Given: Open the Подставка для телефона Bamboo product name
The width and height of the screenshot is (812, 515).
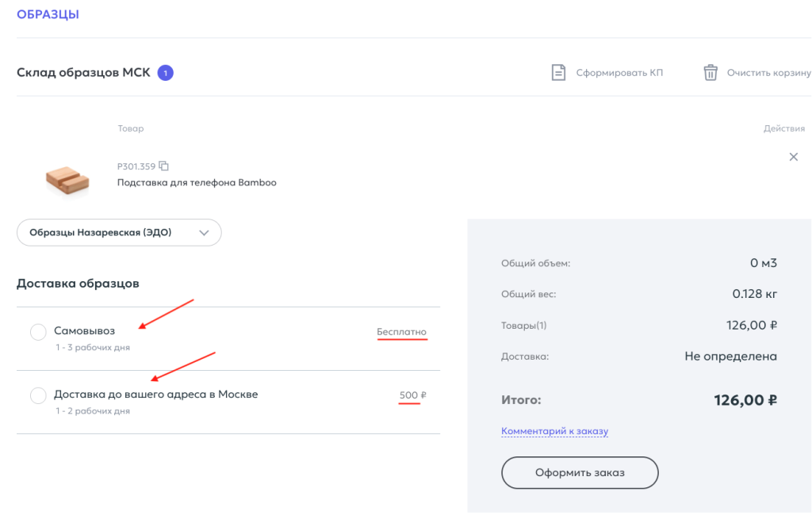Looking at the screenshot, I should pyautogui.click(x=197, y=182).
